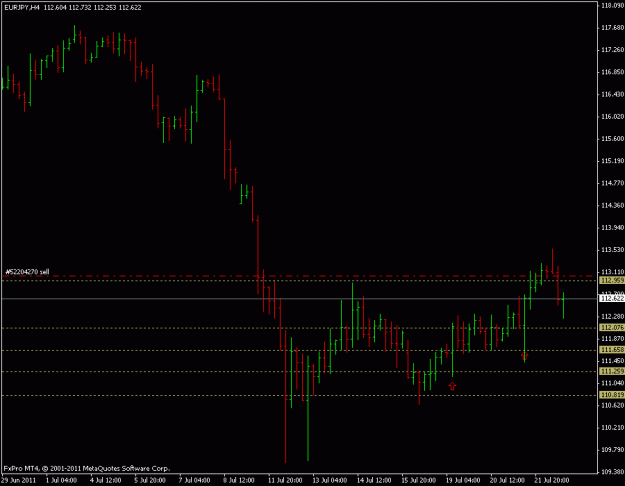Click the 109.380 price scale label

(612, 472)
